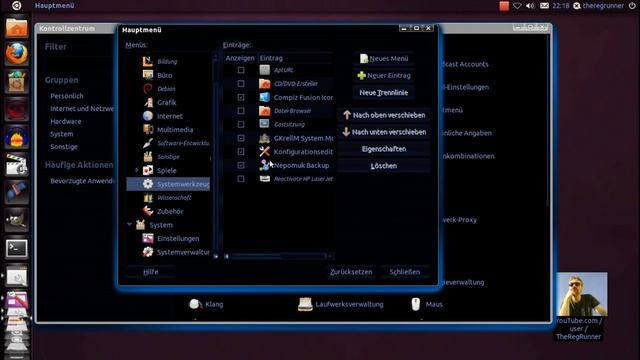Viewport: 640px width, 360px height.
Task: Open theregrunner user menu
Action: click(x=598, y=6)
